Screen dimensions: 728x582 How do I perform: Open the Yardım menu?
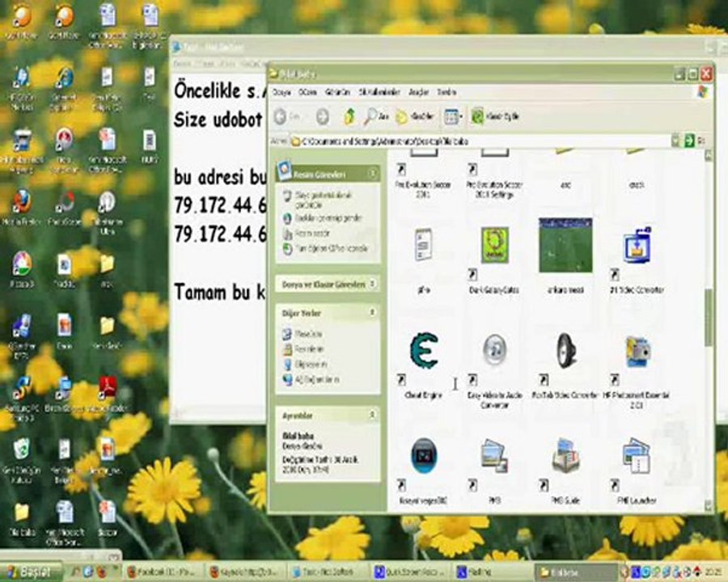pyautogui.click(x=447, y=92)
